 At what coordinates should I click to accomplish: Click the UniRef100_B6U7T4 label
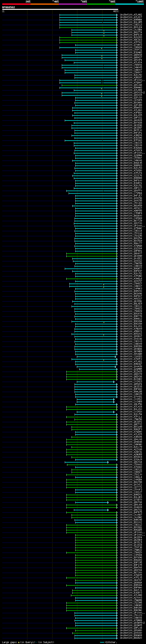(131, 32)
